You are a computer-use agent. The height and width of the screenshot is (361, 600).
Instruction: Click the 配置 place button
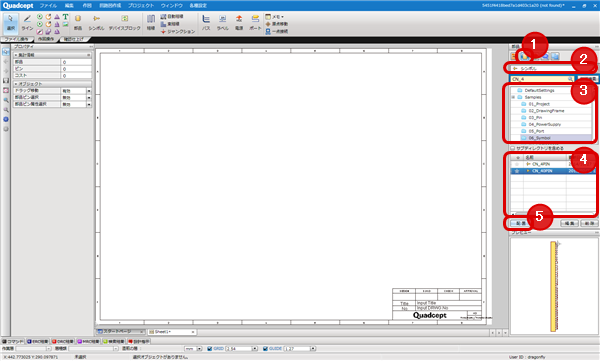520,223
